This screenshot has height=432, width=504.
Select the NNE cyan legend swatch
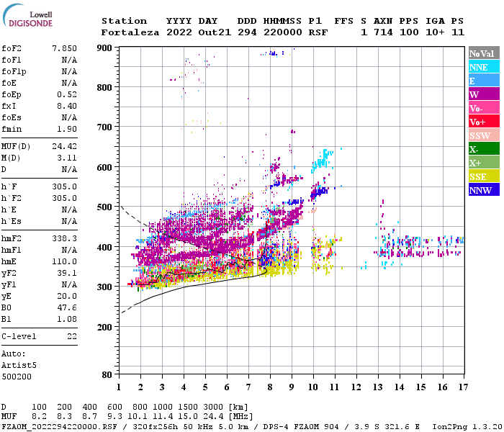coord(484,67)
